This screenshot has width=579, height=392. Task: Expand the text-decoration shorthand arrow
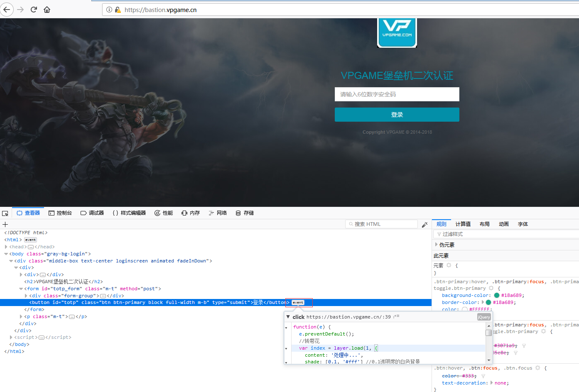(x=492, y=383)
